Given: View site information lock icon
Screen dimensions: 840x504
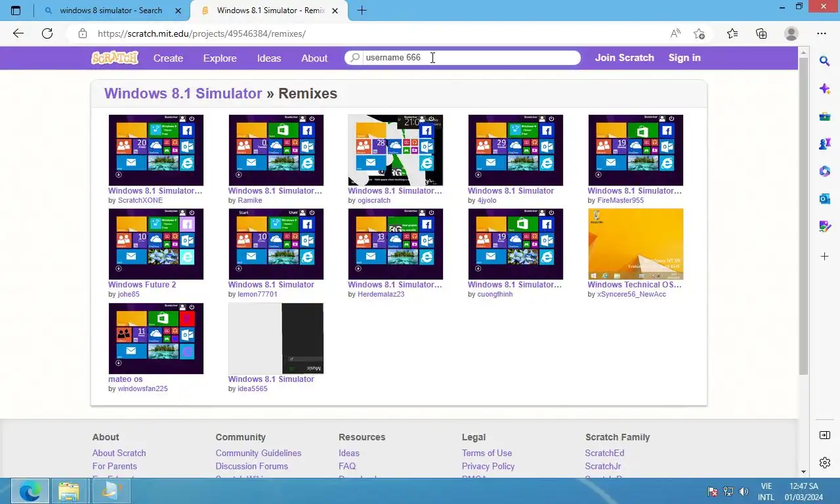Looking at the screenshot, I should coord(82,33).
